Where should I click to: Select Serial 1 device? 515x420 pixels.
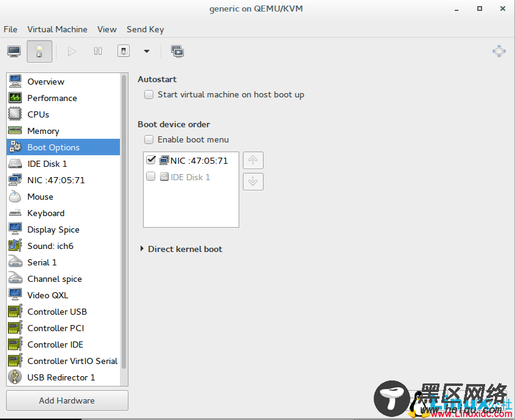(63, 262)
